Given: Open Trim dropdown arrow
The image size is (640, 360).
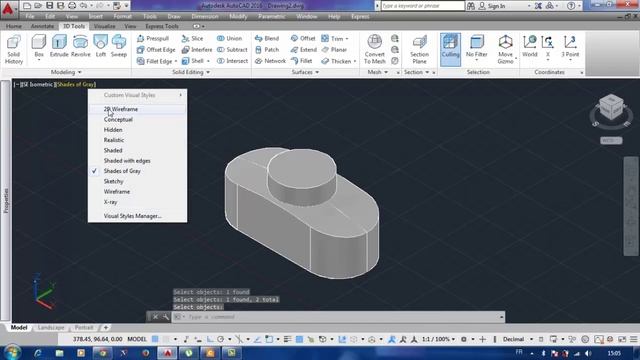Looking at the screenshot, I should click(347, 39).
